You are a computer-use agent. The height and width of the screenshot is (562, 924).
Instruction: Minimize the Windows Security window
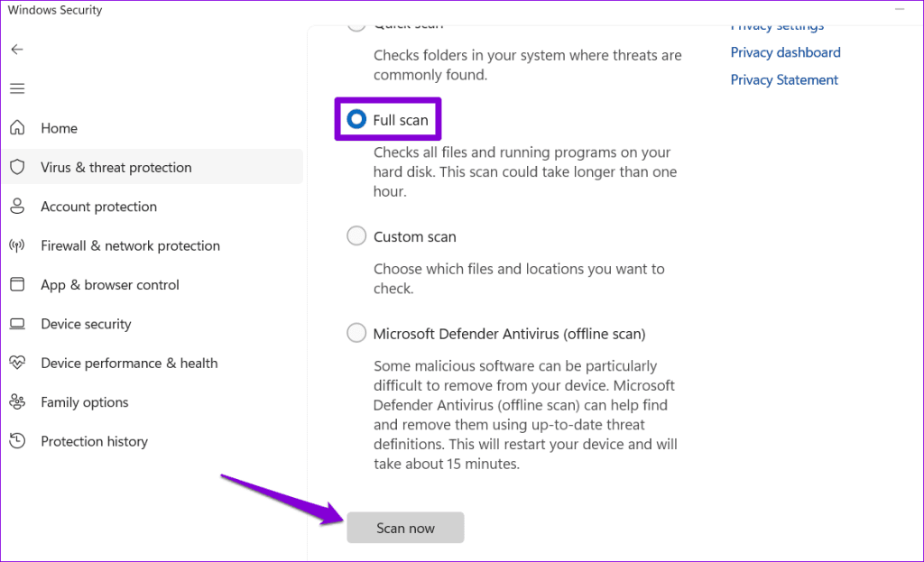pos(900,9)
